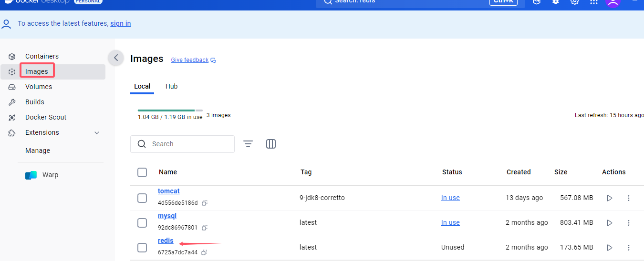
Task: Sort by the Size column header
Action: pos(561,172)
